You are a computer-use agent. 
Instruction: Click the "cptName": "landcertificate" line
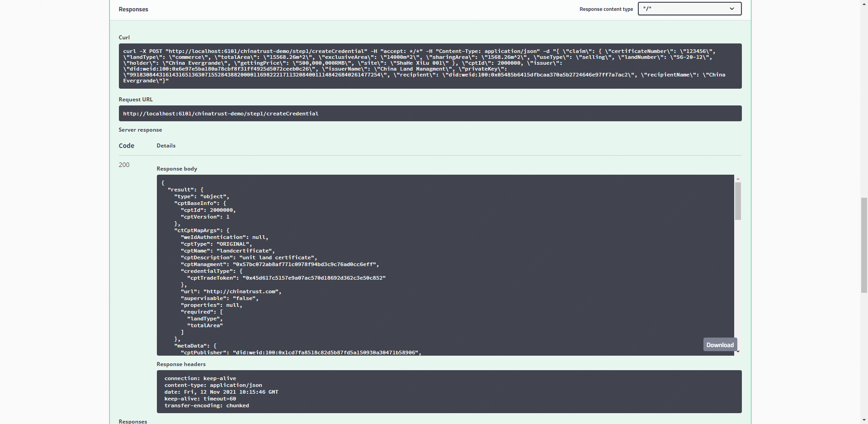[x=227, y=251]
